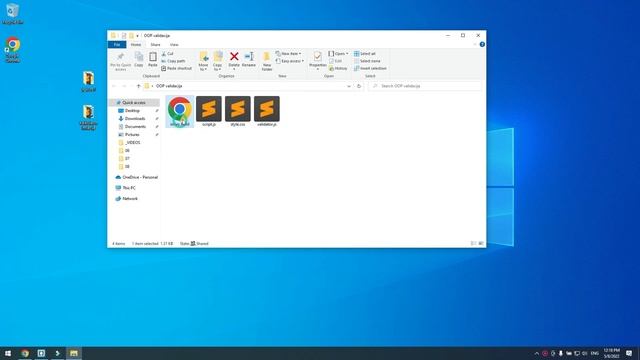
Task: Open the Move to dropdown
Action: coord(203,61)
